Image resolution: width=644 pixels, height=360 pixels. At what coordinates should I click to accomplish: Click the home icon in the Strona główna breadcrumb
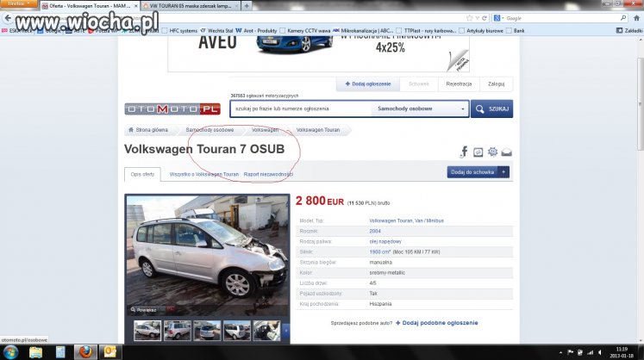coord(131,130)
